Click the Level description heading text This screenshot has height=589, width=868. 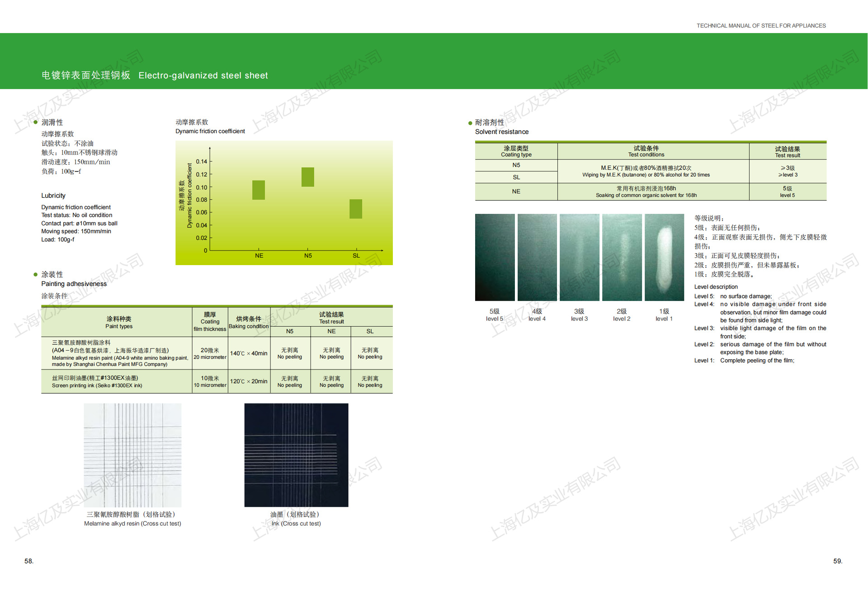click(716, 287)
